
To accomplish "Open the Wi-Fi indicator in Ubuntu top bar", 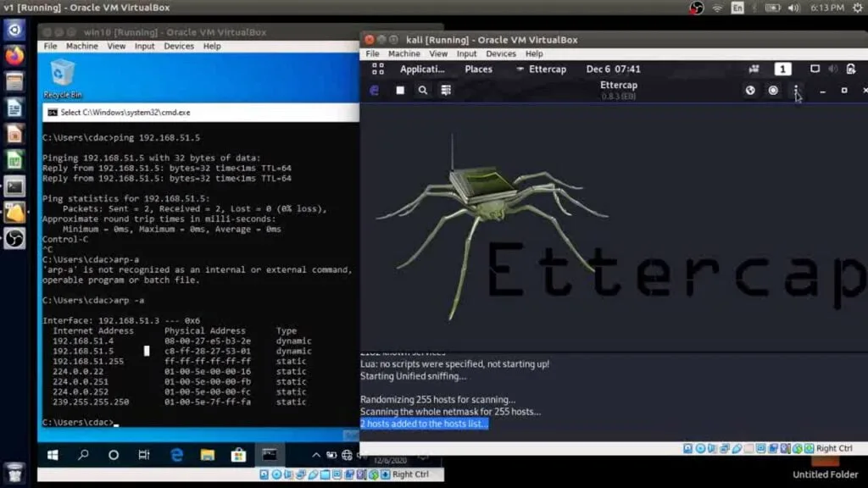I will click(717, 8).
